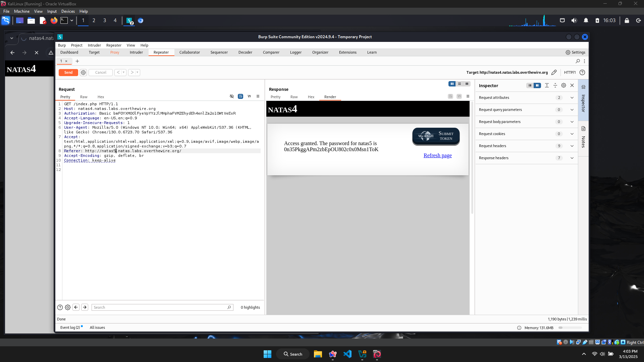Open Visual Studio Code from taskbar
644x362 pixels.
click(x=347, y=354)
